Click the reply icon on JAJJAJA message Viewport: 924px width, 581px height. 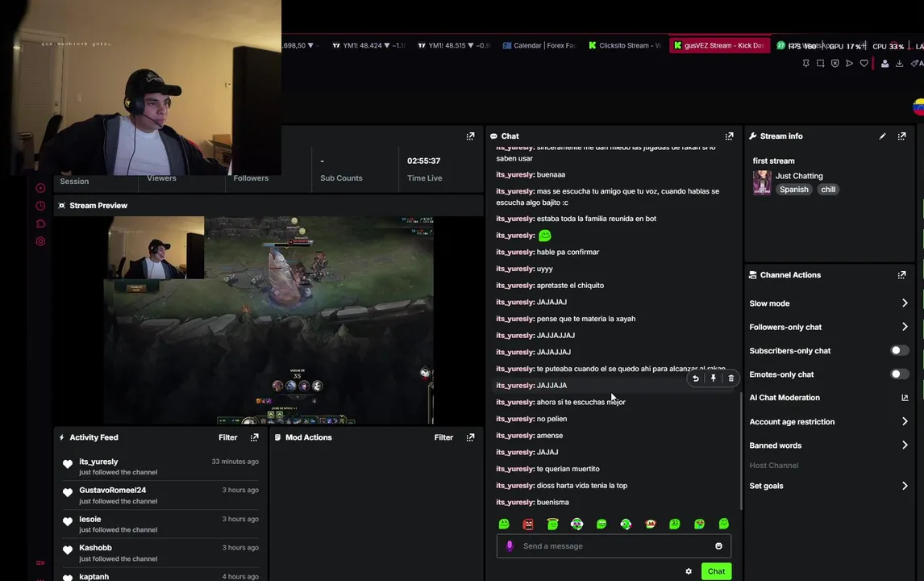point(696,378)
